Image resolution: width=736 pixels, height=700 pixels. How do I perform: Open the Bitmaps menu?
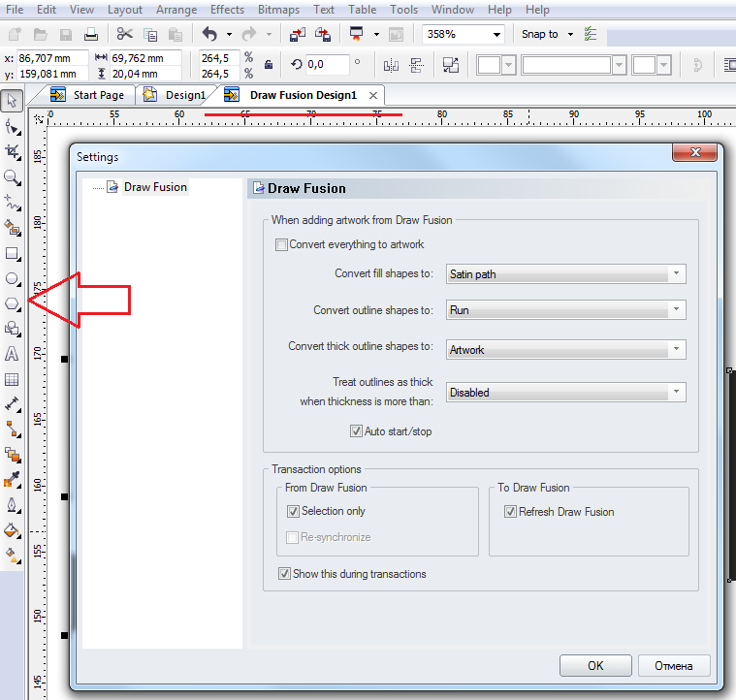point(277,10)
